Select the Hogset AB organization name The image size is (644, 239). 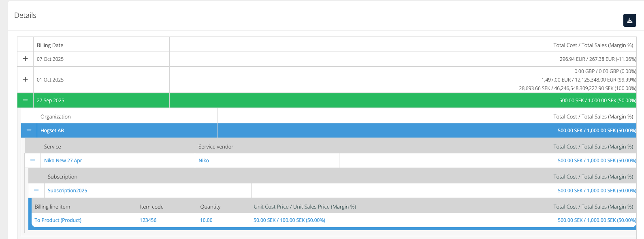52,131
